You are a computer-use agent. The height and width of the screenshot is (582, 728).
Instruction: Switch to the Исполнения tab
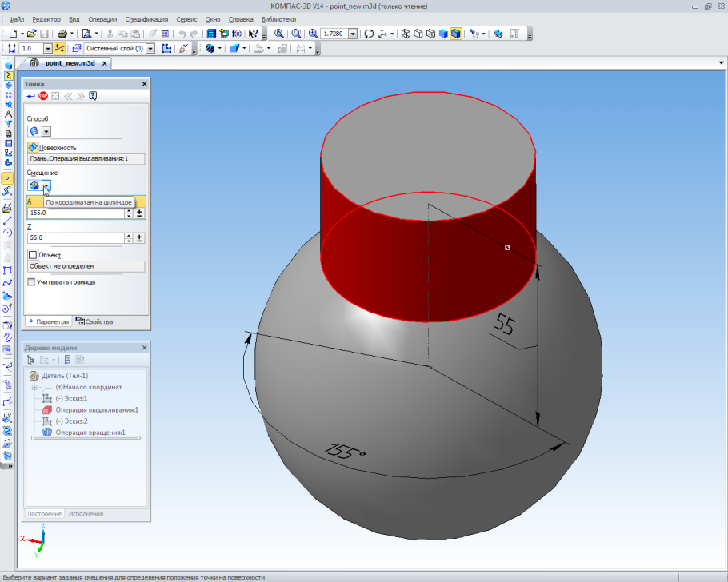tap(86, 514)
